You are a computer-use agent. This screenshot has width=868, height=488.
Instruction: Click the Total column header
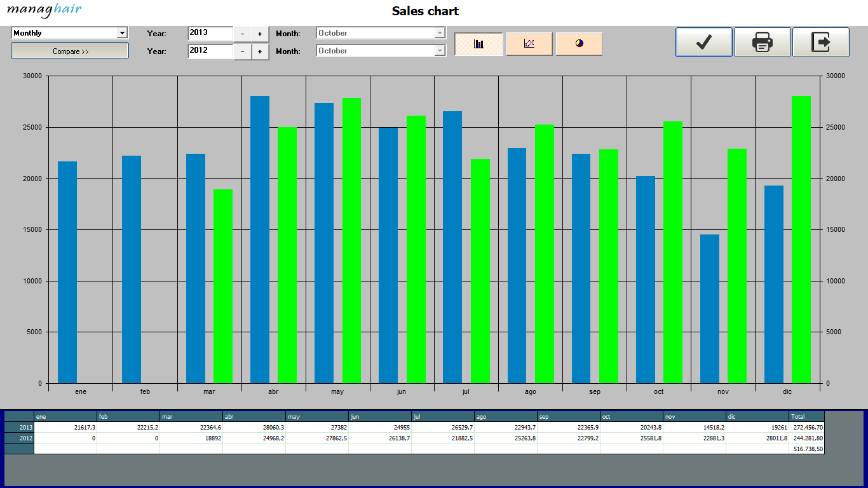tap(806, 417)
